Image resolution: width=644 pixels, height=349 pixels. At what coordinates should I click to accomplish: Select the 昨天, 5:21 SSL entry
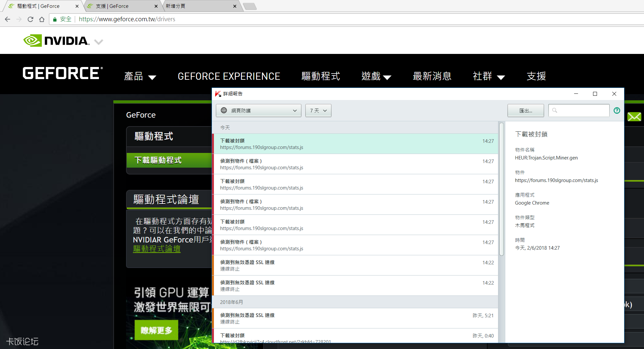pyautogui.click(x=355, y=318)
